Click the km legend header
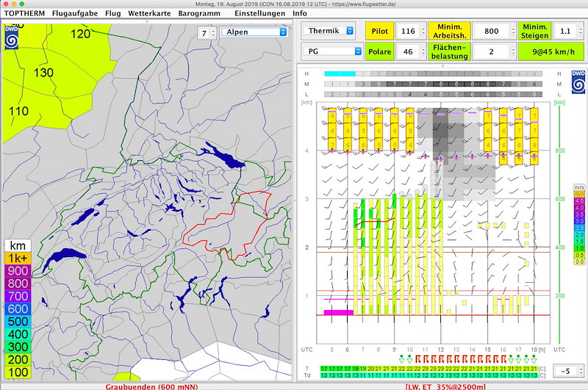This screenshot has width=588, height=390. 18,246
